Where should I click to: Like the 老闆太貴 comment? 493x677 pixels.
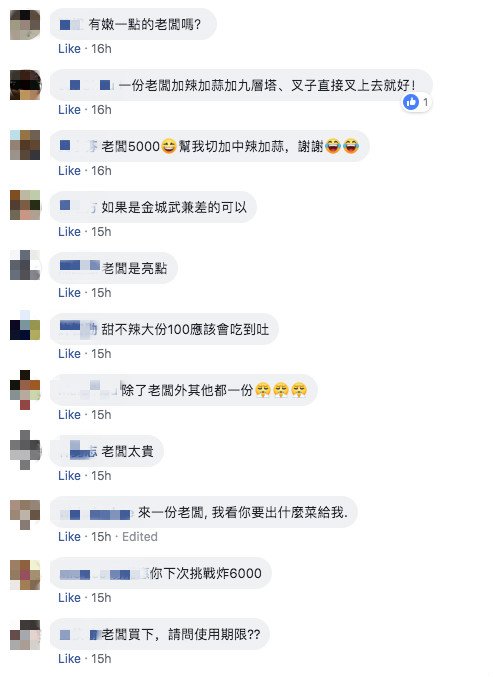tap(70, 475)
